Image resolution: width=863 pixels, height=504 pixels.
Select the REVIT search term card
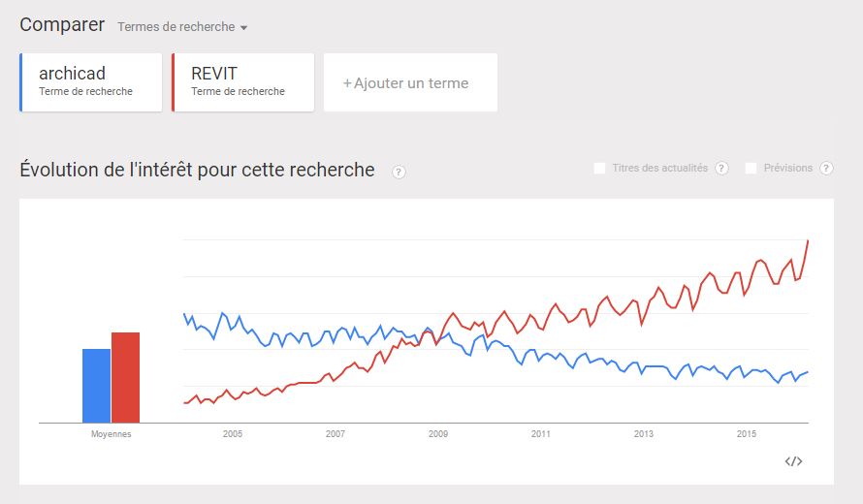tap(243, 82)
